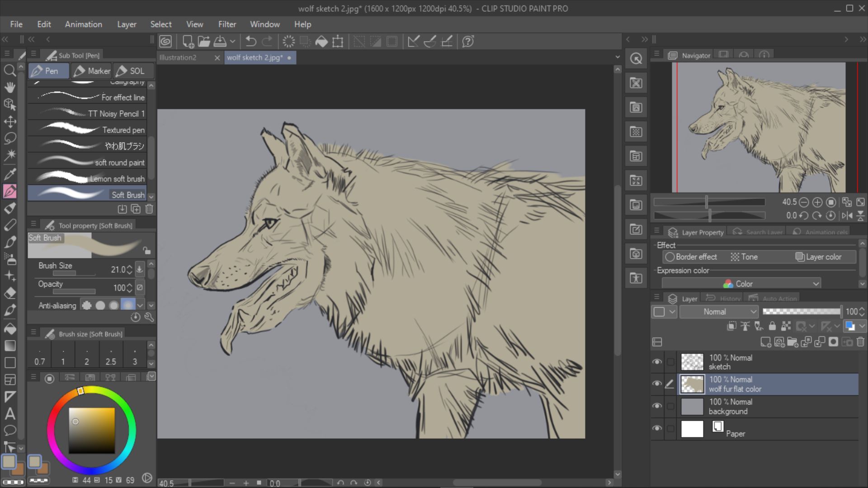Image resolution: width=868 pixels, height=488 pixels.
Task: Toggle the Layer color effect
Action: pos(818,257)
